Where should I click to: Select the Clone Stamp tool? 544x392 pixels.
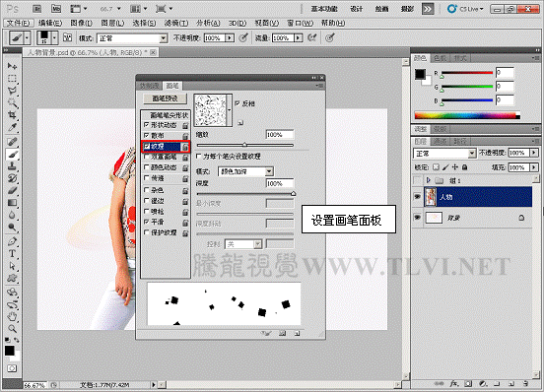pyautogui.click(x=12, y=166)
